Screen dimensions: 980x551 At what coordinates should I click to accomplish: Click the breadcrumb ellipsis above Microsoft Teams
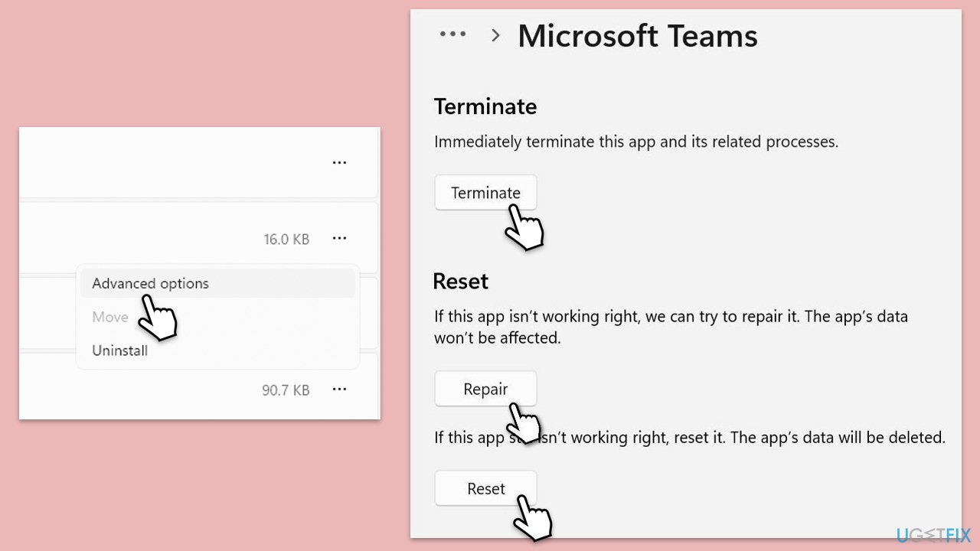click(453, 34)
